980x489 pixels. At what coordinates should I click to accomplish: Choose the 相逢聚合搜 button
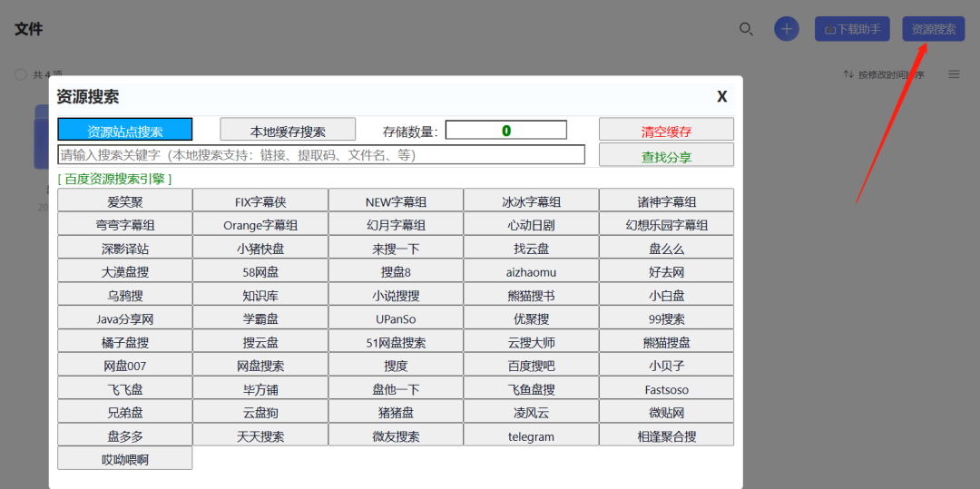pyautogui.click(x=666, y=435)
